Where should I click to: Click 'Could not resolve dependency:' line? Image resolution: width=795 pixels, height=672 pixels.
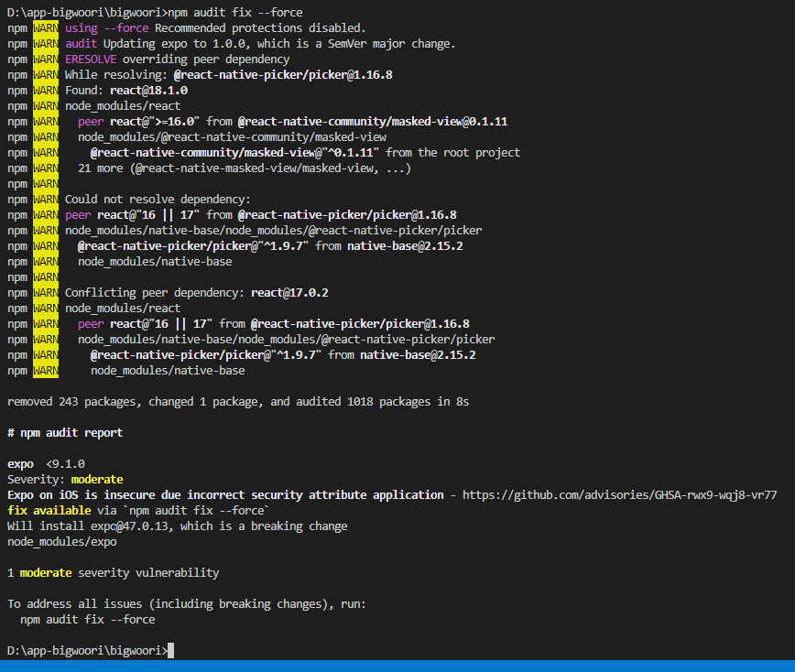158,200
